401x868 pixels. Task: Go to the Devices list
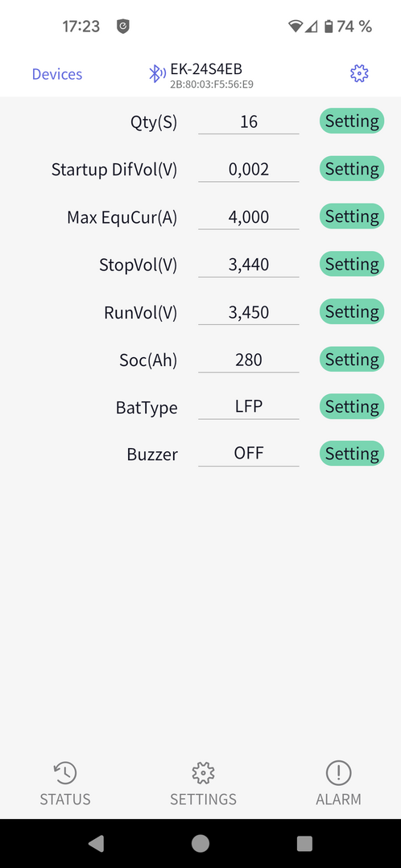pyautogui.click(x=57, y=74)
